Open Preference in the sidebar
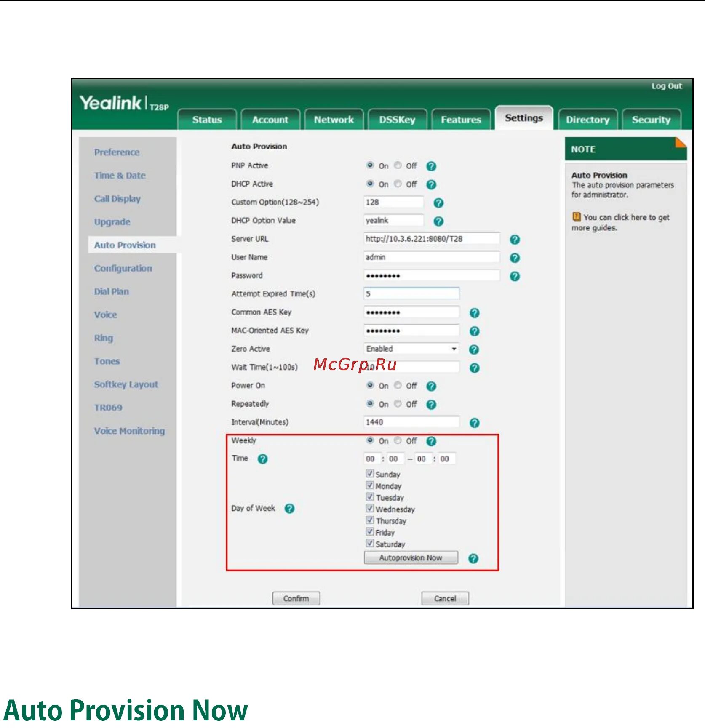The width and height of the screenshot is (705, 728). [117, 152]
